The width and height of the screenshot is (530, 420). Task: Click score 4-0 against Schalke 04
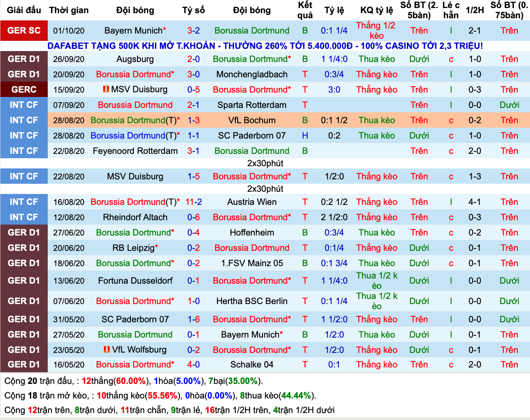point(194,365)
